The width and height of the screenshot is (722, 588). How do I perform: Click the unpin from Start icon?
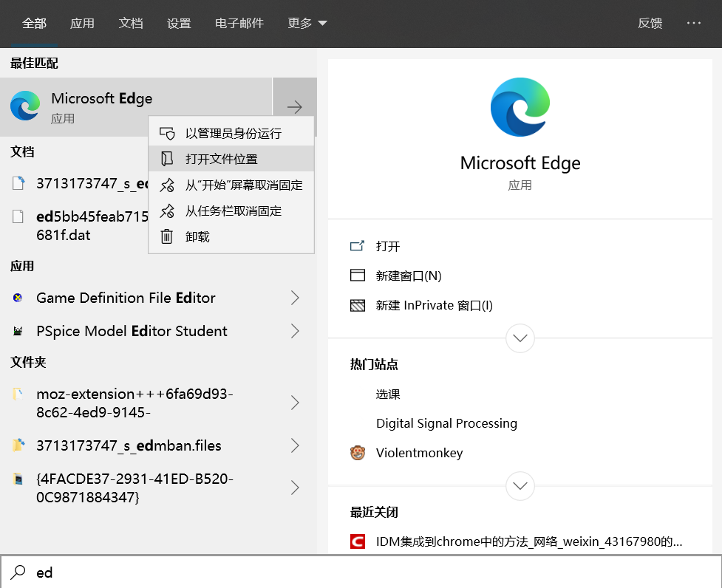(x=167, y=185)
